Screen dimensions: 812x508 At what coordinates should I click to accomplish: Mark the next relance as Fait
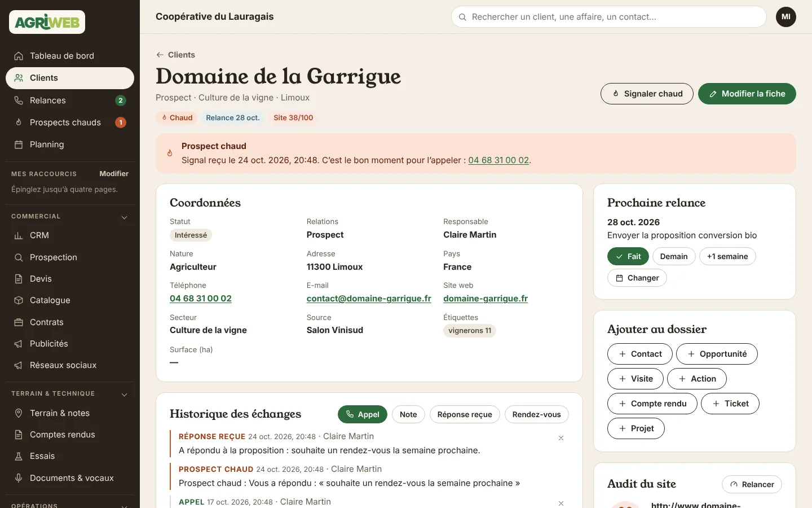point(628,256)
